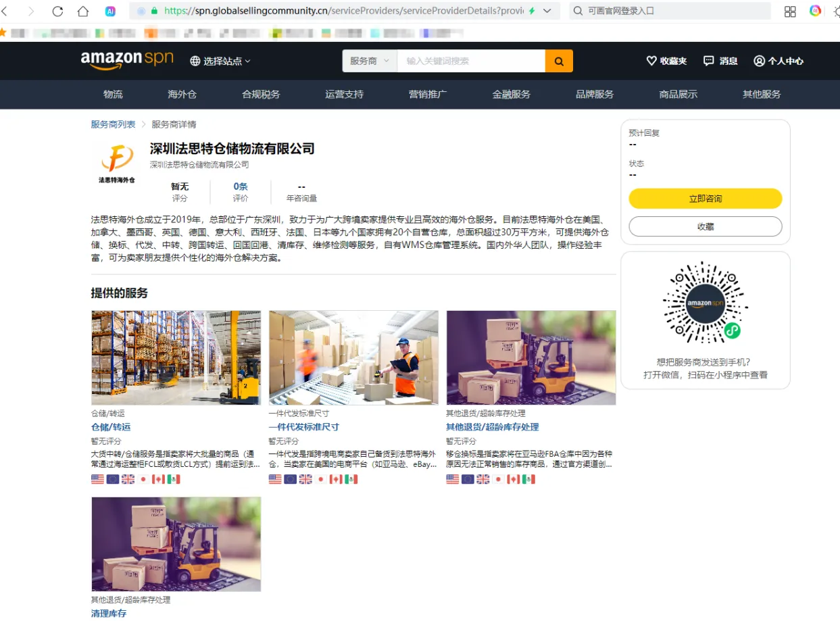The height and width of the screenshot is (621, 840).
Task: Select the 品牌服务 navigation menu
Action: click(595, 95)
